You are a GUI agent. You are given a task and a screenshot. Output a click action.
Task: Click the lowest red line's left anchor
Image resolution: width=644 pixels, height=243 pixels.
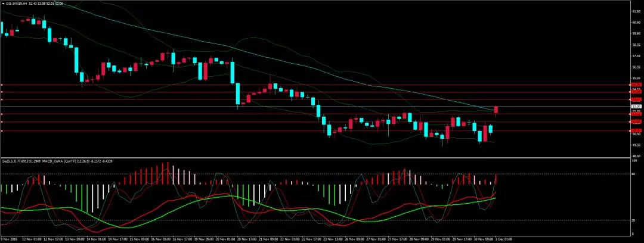tap(2, 130)
